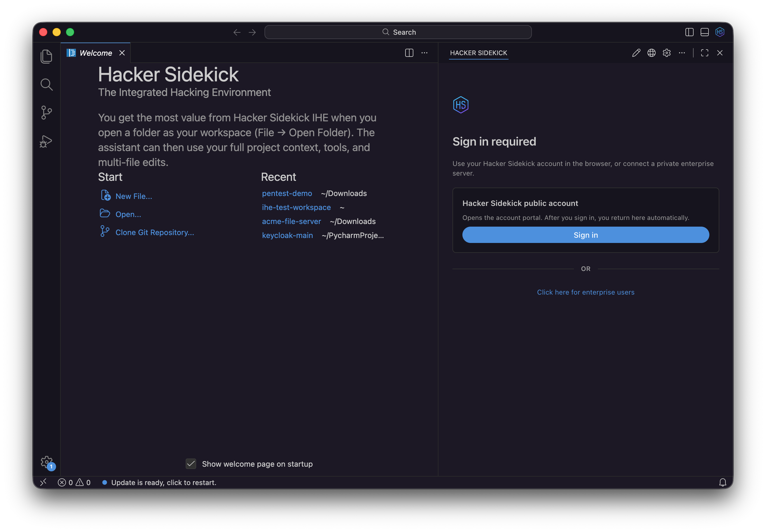Open the Source Control view
Image resolution: width=766 pixels, height=532 pixels.
tap(46, 113)
